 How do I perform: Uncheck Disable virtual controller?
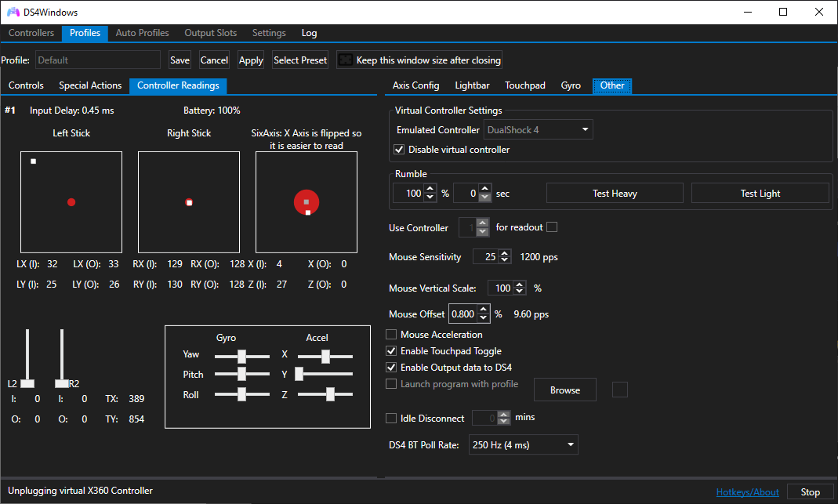tap(399, 150)
